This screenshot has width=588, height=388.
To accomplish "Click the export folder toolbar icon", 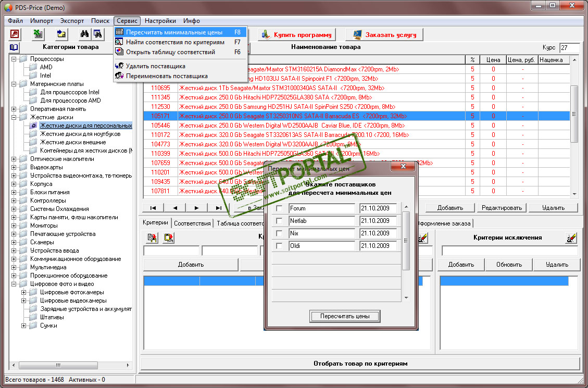I will click(x=61, y=34).
